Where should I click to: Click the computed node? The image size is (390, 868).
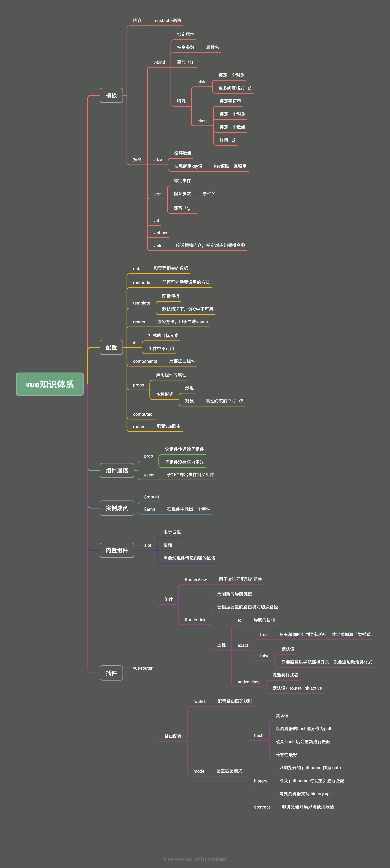pos(143,414)
